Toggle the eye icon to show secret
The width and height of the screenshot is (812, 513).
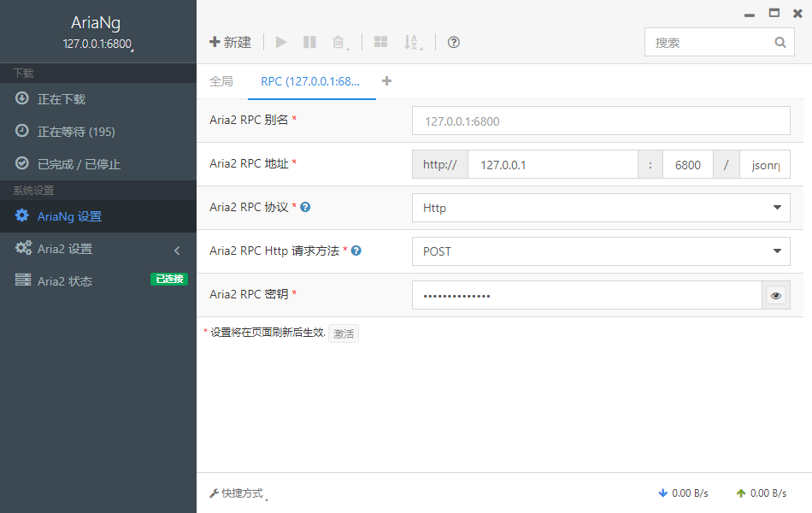click(776, 295)
